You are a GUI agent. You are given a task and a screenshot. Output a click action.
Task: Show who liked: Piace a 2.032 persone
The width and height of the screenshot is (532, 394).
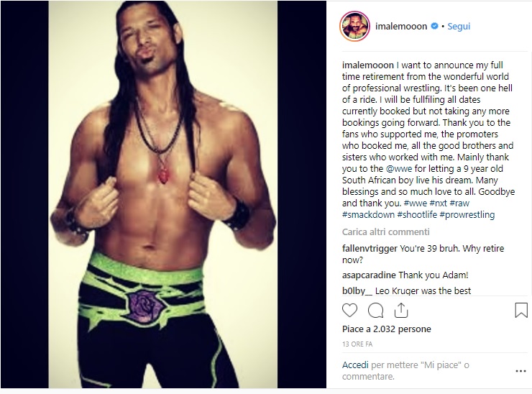pyautogui.click(x=387, y=329)
